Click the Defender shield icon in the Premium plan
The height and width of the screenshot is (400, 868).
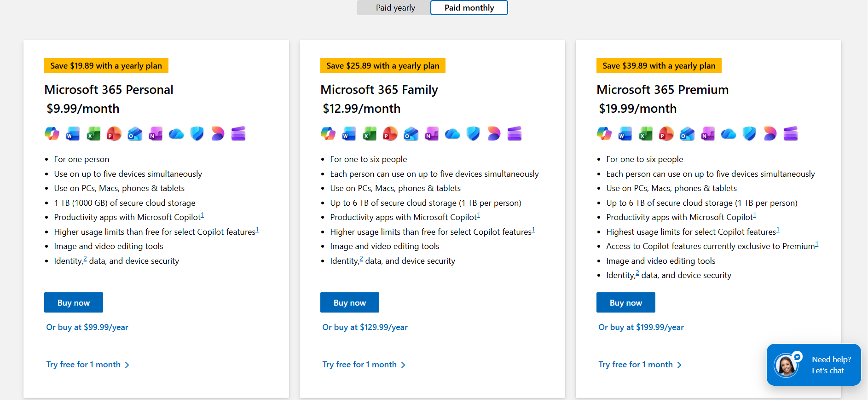(749, 134)
